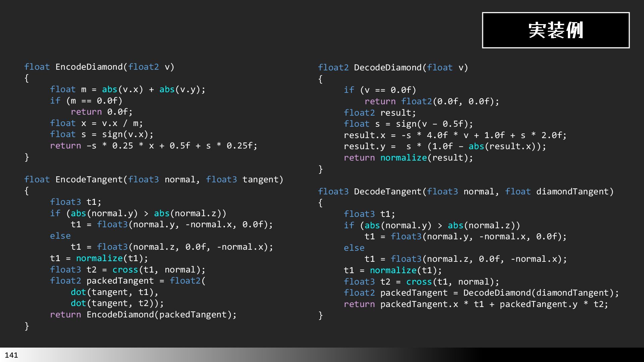Select the EncodeTangent function signature line
This screenshot has height=362, width=644.
point(154,180)
